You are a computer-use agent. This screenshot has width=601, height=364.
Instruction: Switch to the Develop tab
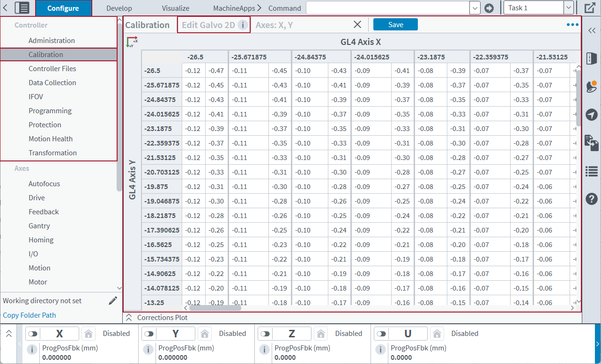[x=119, y=8]
